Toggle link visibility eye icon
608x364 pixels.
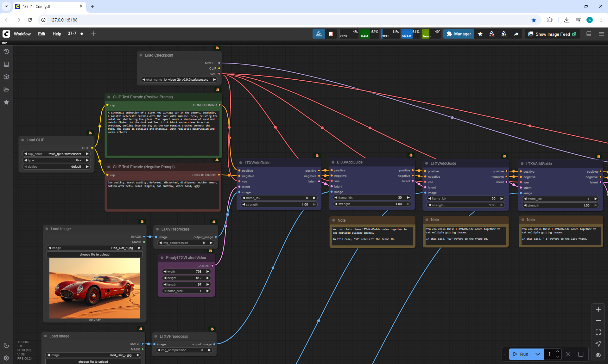(598, 355)
